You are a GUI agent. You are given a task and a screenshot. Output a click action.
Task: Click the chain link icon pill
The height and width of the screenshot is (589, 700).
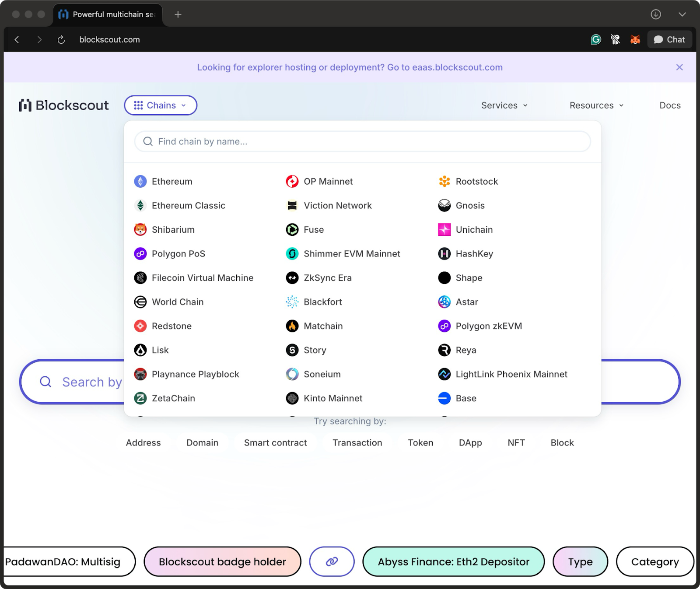click(332, 562)
